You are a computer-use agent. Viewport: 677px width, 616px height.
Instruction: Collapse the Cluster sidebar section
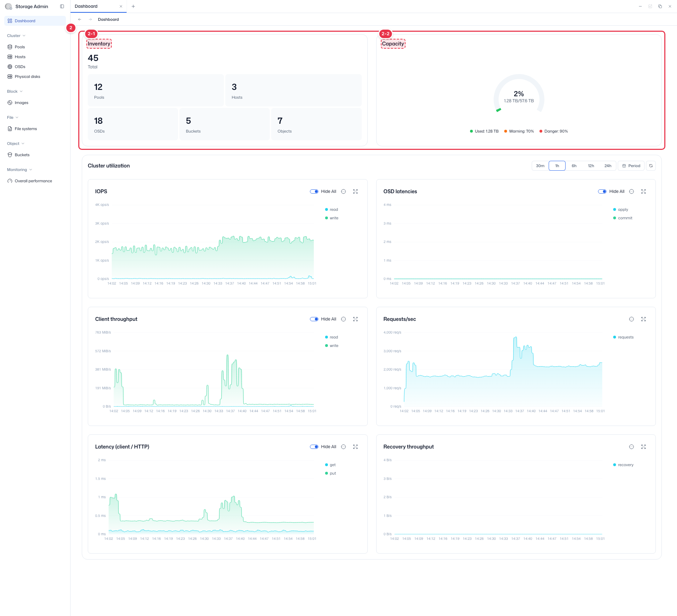click(16, 36)
